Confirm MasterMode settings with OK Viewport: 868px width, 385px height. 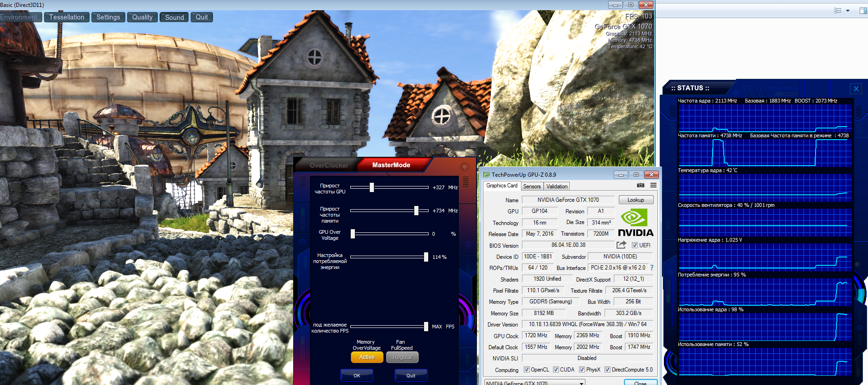(357, 375)
